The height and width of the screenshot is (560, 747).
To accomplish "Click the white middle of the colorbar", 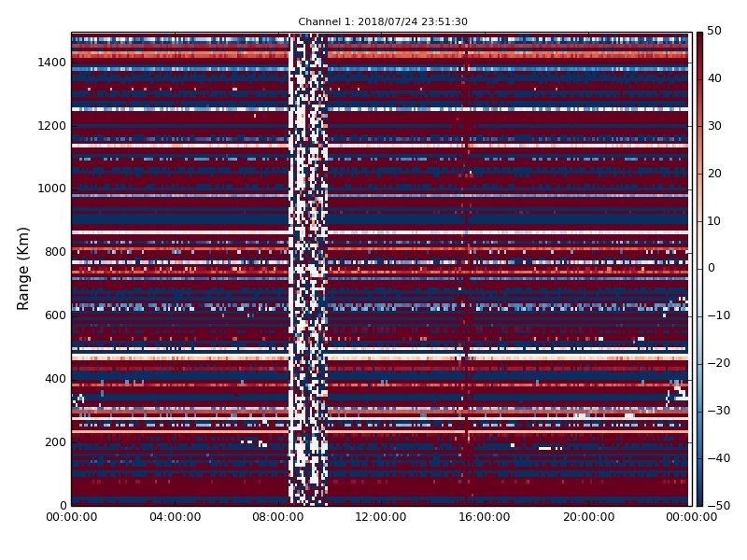I will click(699, 269).
